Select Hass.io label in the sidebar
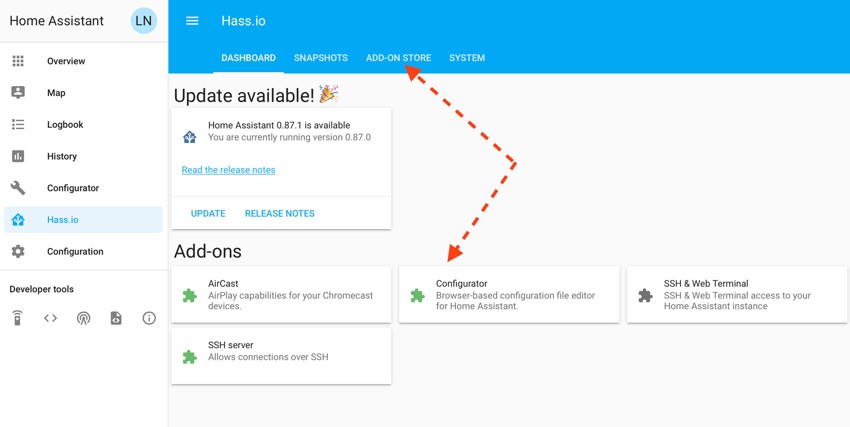850x427 pixels. point(63,219)
